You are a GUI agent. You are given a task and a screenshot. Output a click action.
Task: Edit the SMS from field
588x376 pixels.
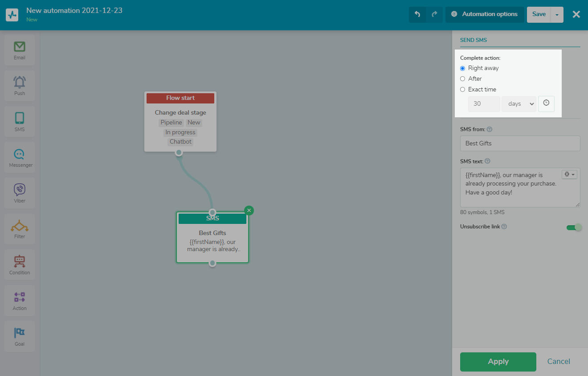520,143
